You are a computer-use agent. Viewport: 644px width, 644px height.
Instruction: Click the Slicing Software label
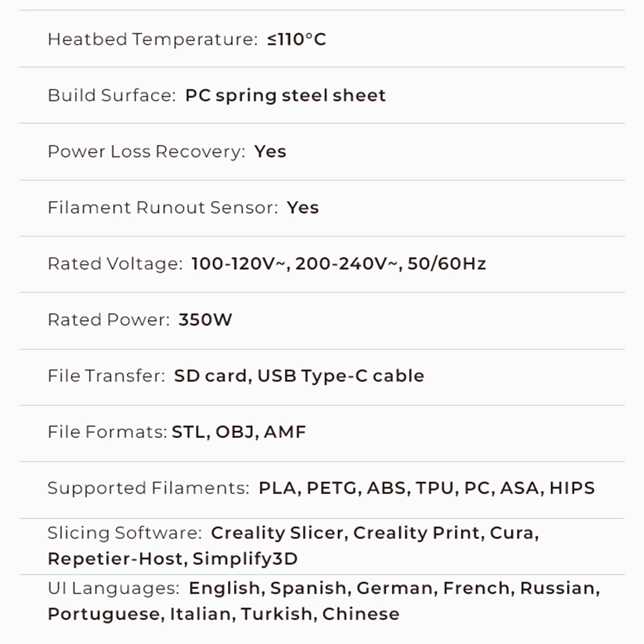coord(125,533)
